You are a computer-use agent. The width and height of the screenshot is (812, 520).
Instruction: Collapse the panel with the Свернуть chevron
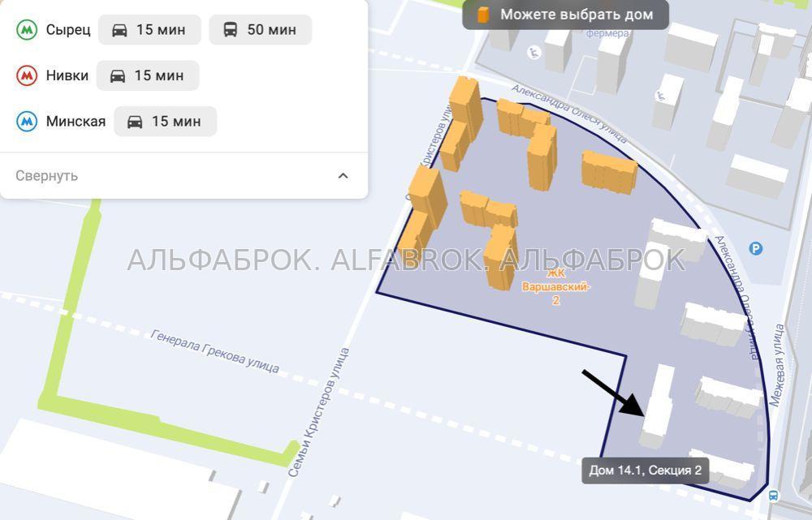click(x=343, y=176)
